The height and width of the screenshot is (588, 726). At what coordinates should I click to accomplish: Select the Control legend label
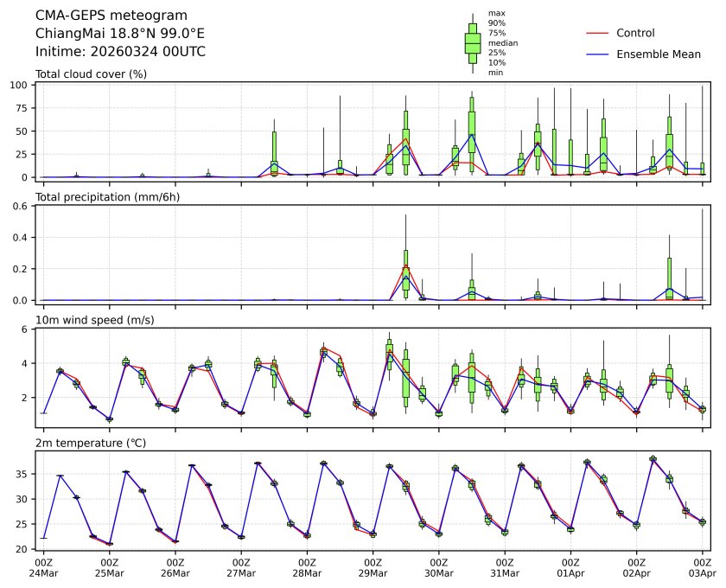point(635,33)
